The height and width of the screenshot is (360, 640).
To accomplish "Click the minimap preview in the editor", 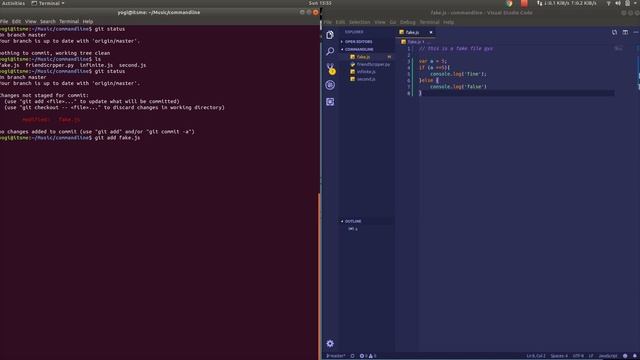I will point(618,49).
